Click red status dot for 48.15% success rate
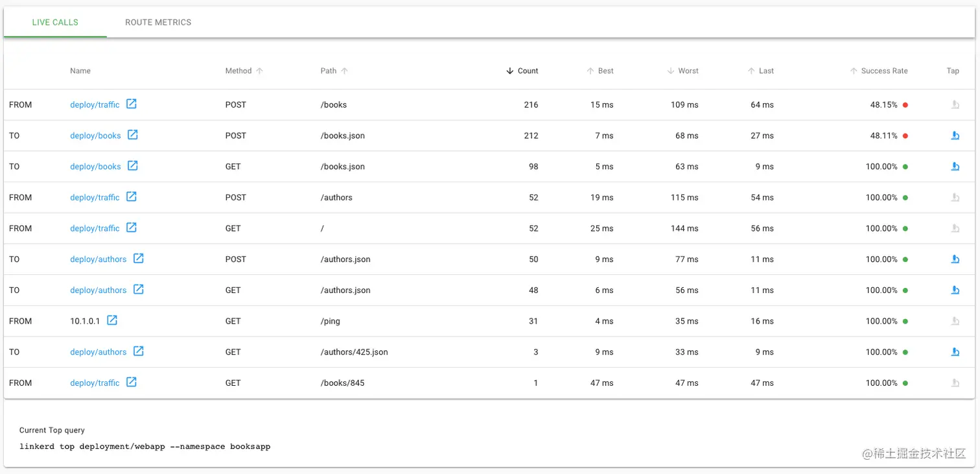This screenshot has height=474, width=980. pyautogui.click(x=905, y=105)
